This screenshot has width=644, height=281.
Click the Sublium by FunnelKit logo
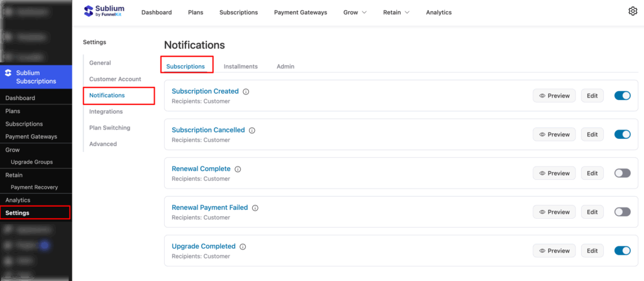click(x=104, y=11)
